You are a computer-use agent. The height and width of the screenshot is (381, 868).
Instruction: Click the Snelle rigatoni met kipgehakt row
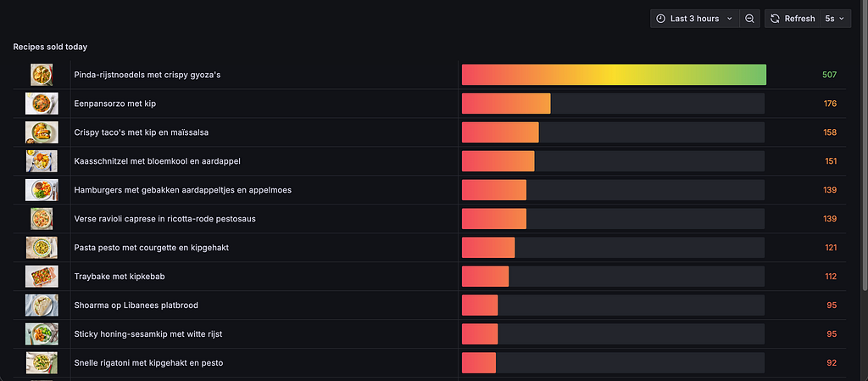pyautogui.click(x=430, y=362)
